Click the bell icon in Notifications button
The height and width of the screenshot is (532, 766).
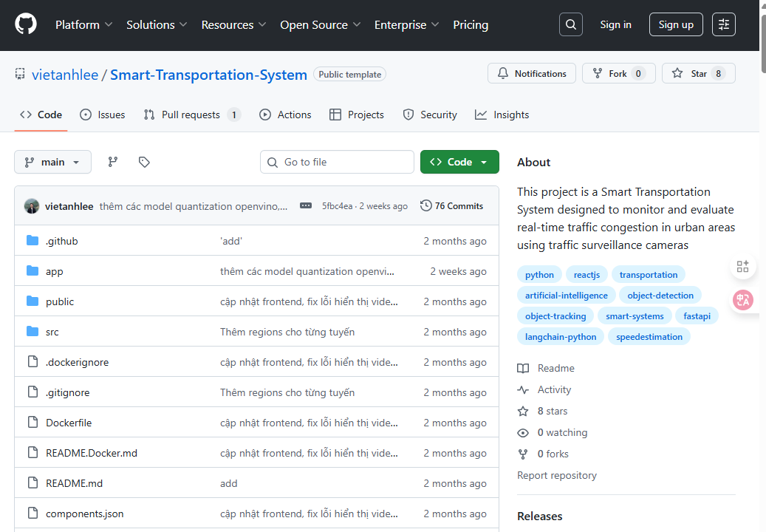tap(503, 73)
